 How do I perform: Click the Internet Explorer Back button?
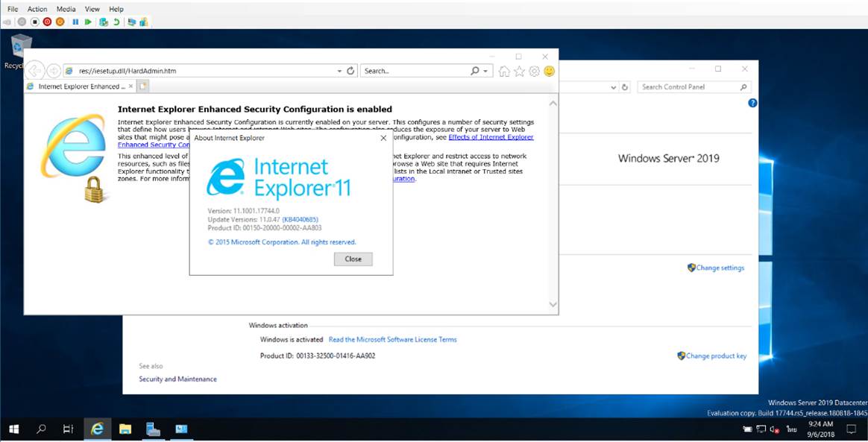coord(35,70)
